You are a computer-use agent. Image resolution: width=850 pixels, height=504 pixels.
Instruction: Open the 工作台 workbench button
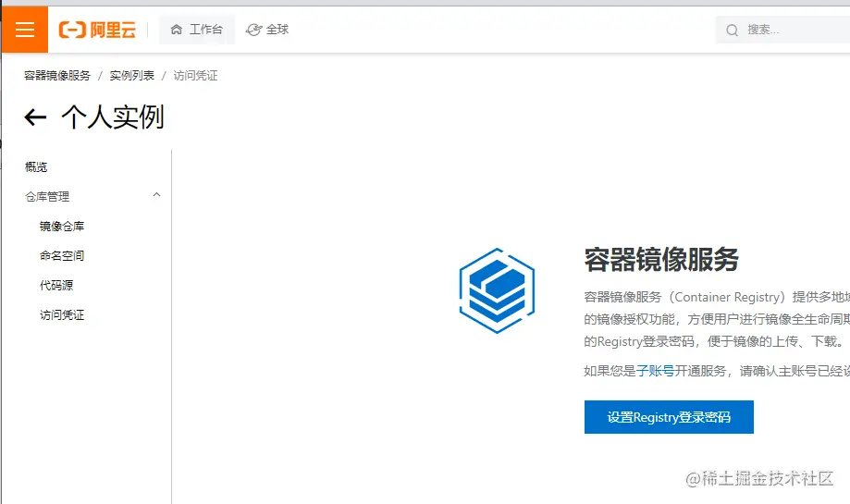(197, 30)
